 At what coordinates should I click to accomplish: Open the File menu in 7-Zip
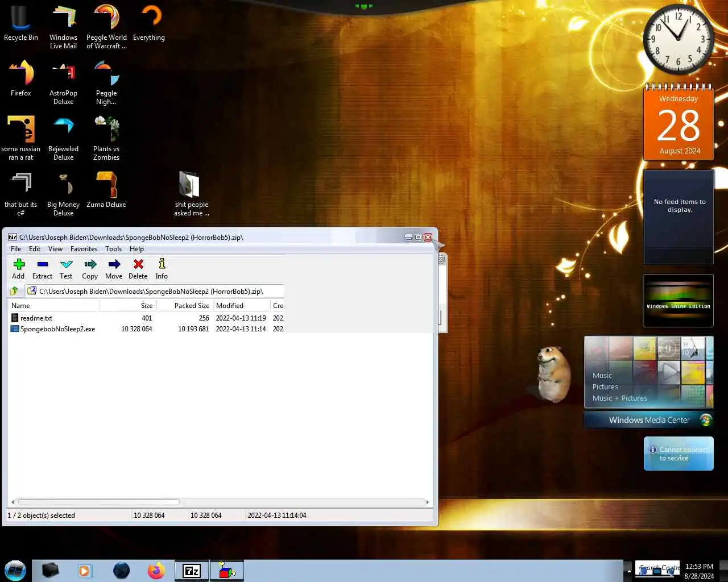pyautogui.click(x=16, y=249)
